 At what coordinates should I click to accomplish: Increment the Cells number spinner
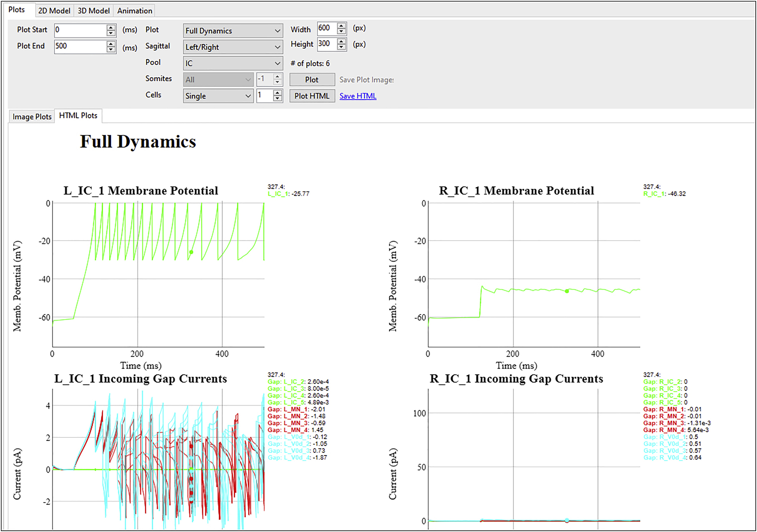pos(278,93)
